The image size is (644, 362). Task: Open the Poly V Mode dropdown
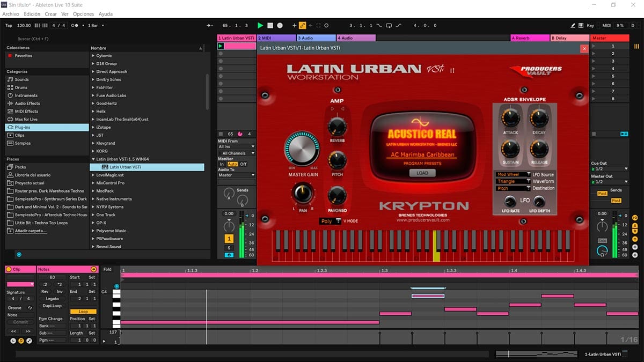pos(330,221)
